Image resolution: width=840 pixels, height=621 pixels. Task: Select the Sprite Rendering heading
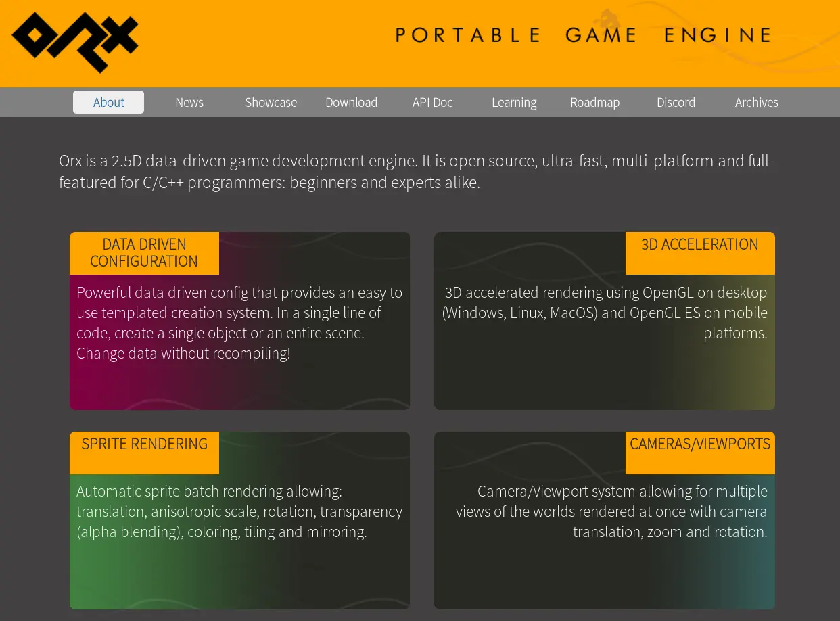(144, 444)
